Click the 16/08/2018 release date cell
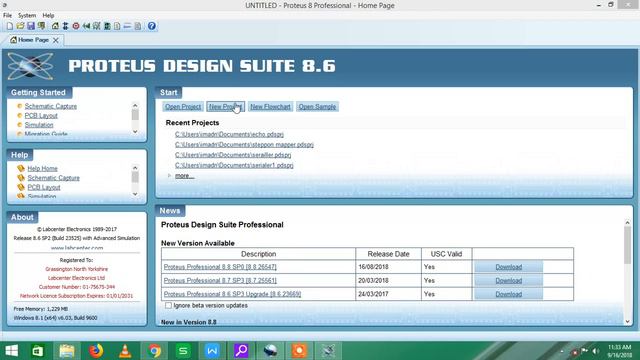Screen dimensions: 640x360 click(x=388, y=267)
